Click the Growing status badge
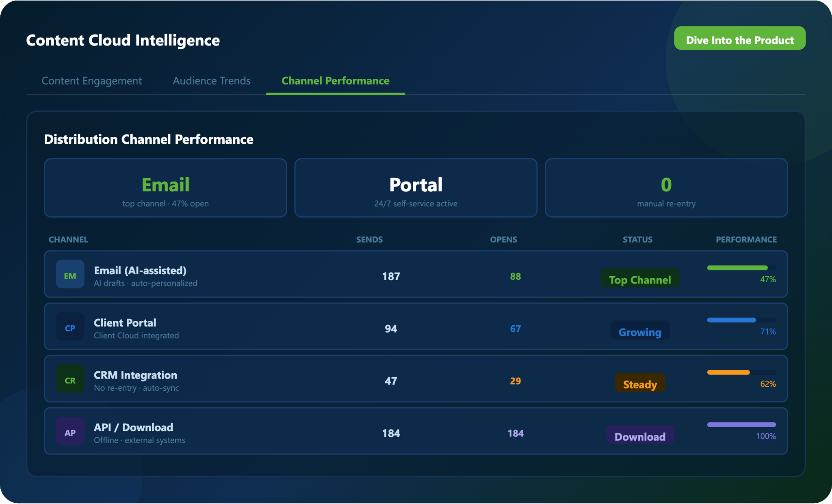The width and height of the screenshot is (832, 504). [x=639, y=331]
